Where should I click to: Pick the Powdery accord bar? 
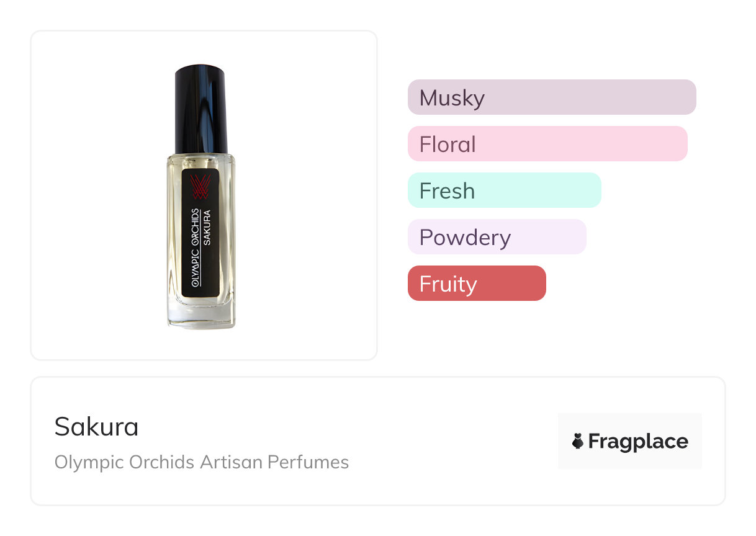pos(497,237)
